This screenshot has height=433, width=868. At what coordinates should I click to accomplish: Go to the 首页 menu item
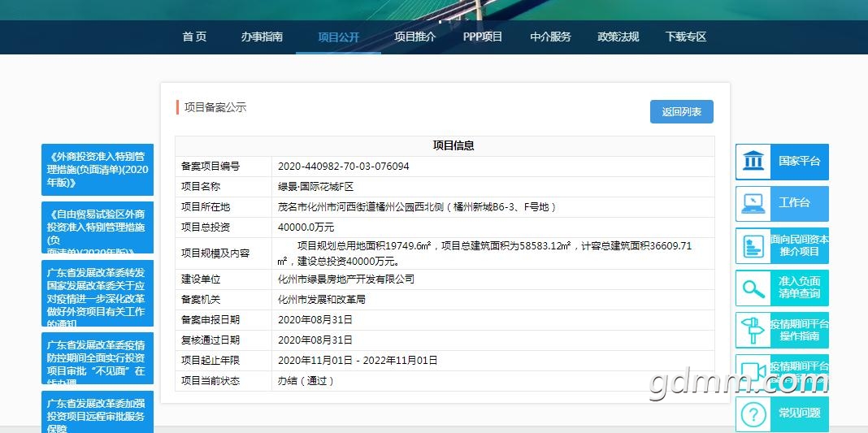point(194,37)
